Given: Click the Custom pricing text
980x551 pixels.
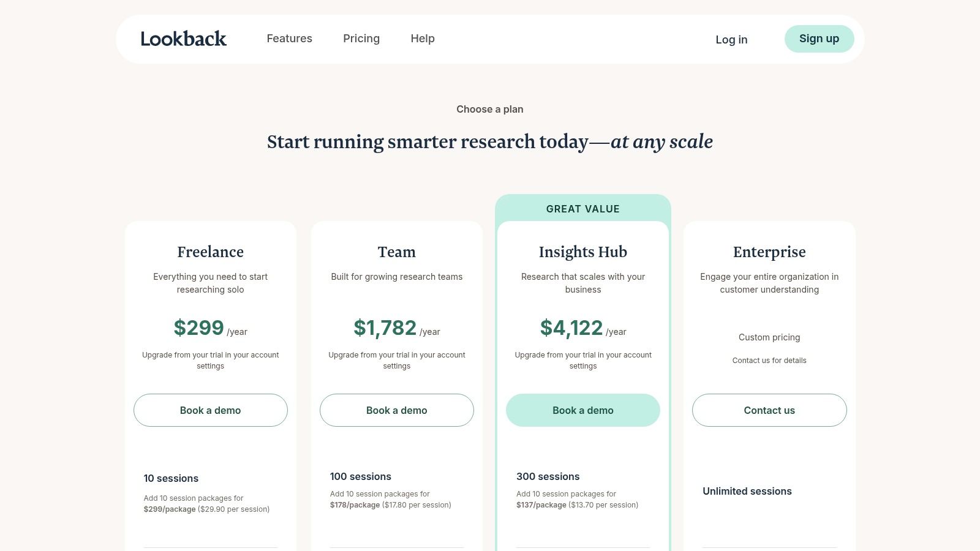Looking at the screenshot, I should (769, 337).
